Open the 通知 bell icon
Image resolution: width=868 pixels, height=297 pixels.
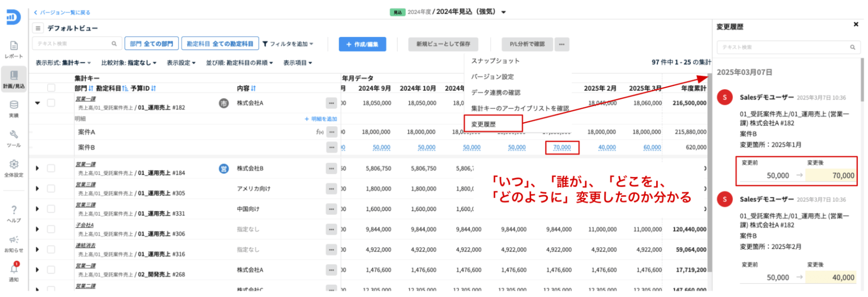click(14, 269)
